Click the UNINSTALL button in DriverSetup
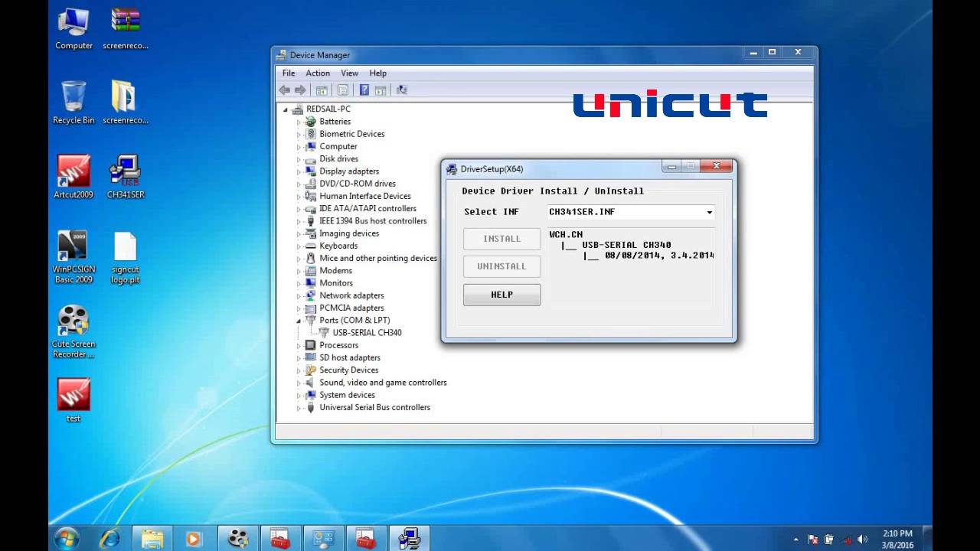This screenshot has height=551, width=980. point(501,266)
